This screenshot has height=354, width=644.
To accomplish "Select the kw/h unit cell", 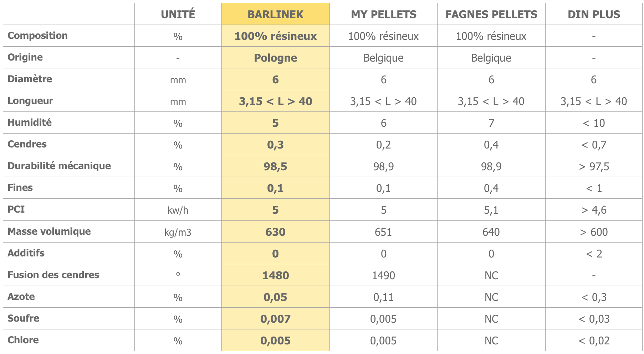I will [178, 210].
